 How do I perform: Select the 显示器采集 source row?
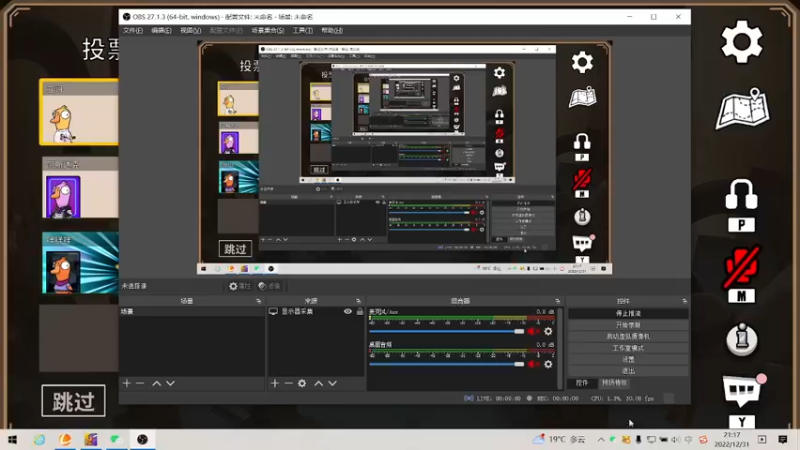tap(316, 311)
